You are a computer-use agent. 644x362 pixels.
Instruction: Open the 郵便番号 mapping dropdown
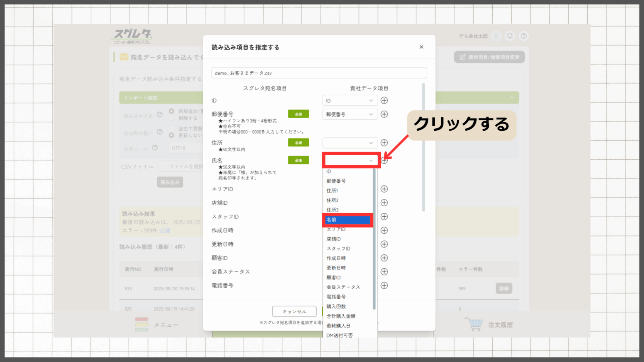point(350,115)
